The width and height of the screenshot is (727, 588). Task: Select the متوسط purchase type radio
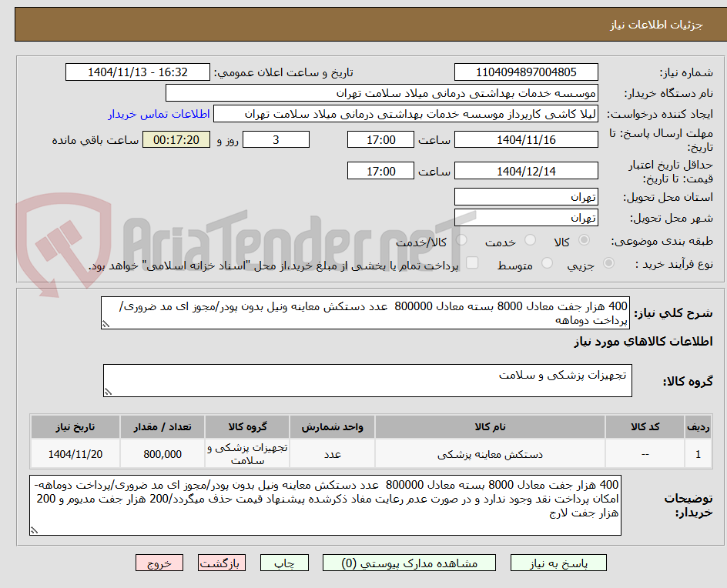tap(547, 263)
